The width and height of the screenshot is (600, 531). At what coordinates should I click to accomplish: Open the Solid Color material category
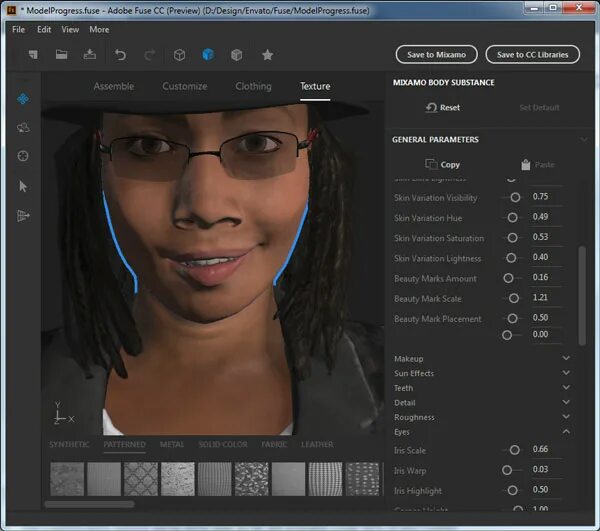coord(223,445)
